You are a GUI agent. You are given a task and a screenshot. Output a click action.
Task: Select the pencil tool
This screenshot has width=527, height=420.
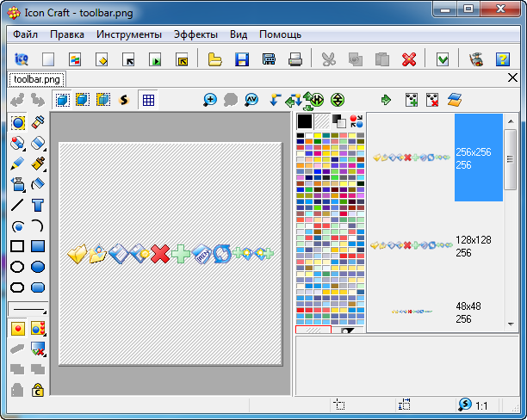[x=17, y=164]
